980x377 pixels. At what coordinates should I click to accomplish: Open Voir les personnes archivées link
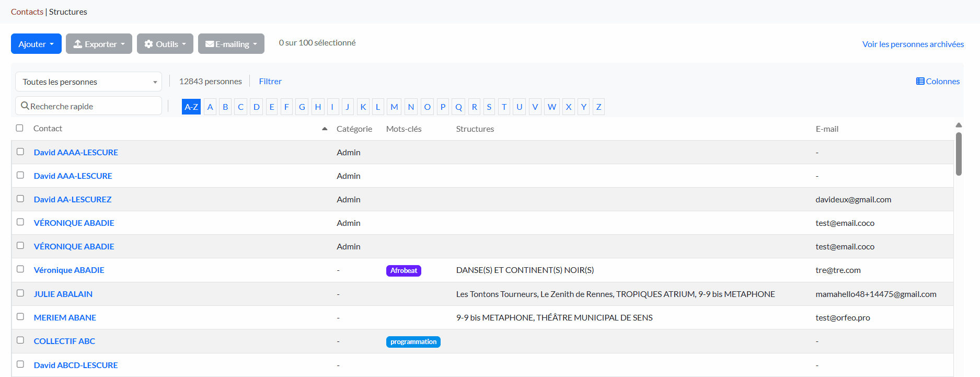coord(913,44)
